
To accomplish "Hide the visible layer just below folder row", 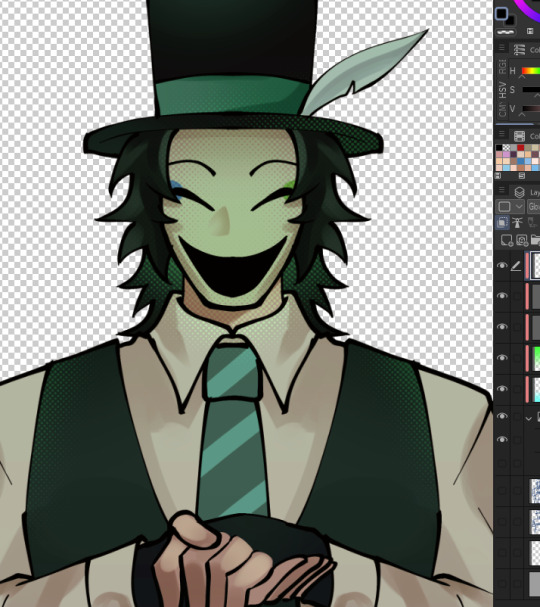I will coord(502,440).
